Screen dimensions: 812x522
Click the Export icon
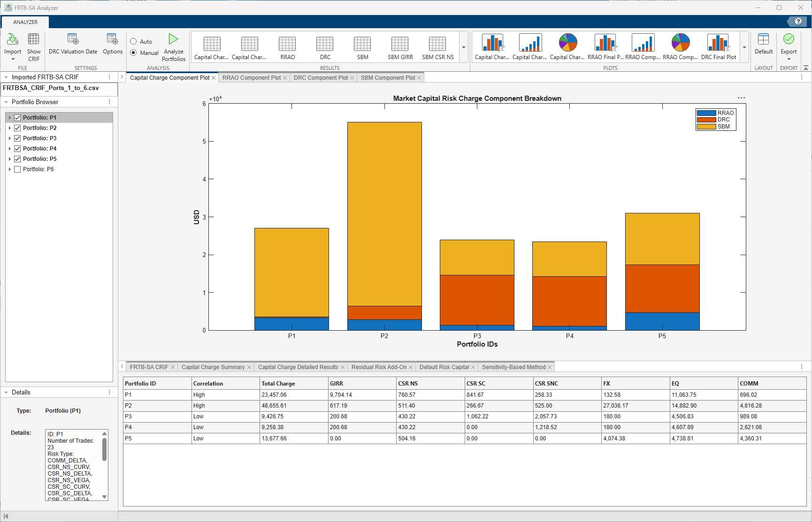[789, 39]
